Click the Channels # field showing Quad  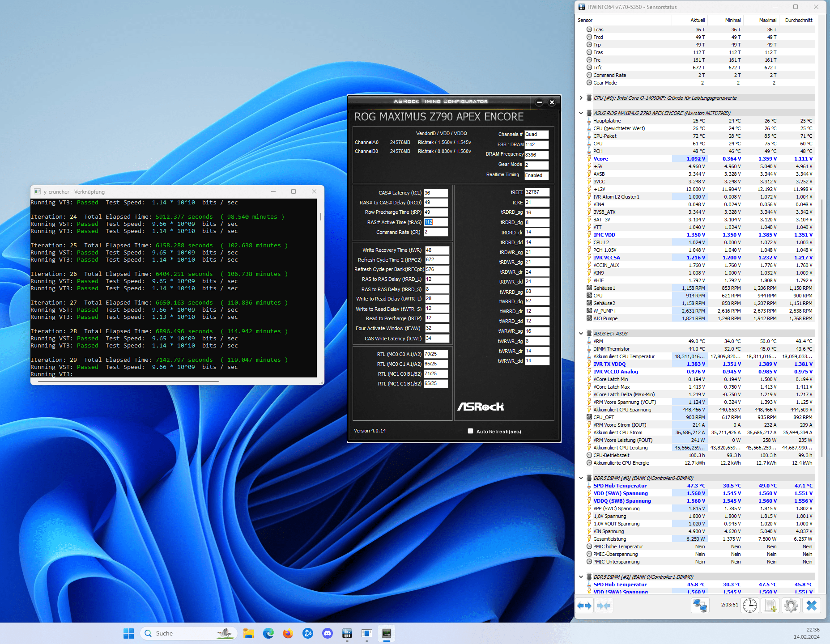[x=536, y=134]
